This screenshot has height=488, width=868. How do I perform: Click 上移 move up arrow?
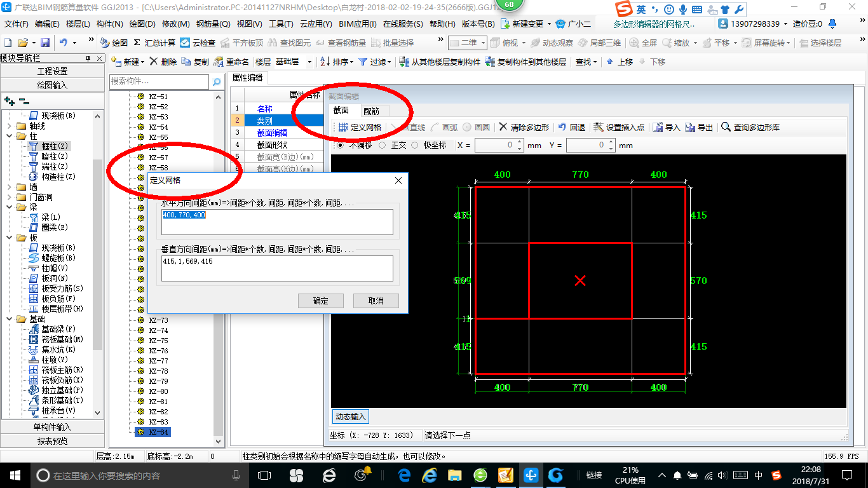610,62
